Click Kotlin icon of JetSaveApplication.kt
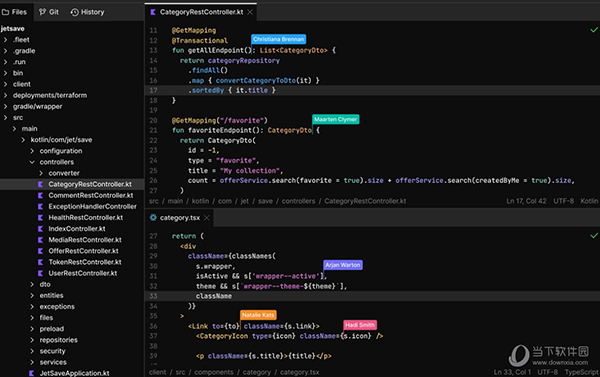 click(x=31, y=373)
